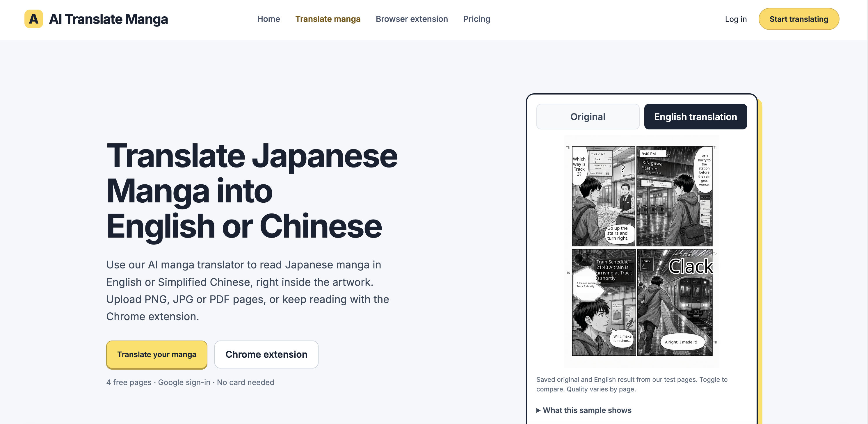This screenshot has width=868, height=424.
Task: Select the English translation toggle
Action: pos(696,117)
